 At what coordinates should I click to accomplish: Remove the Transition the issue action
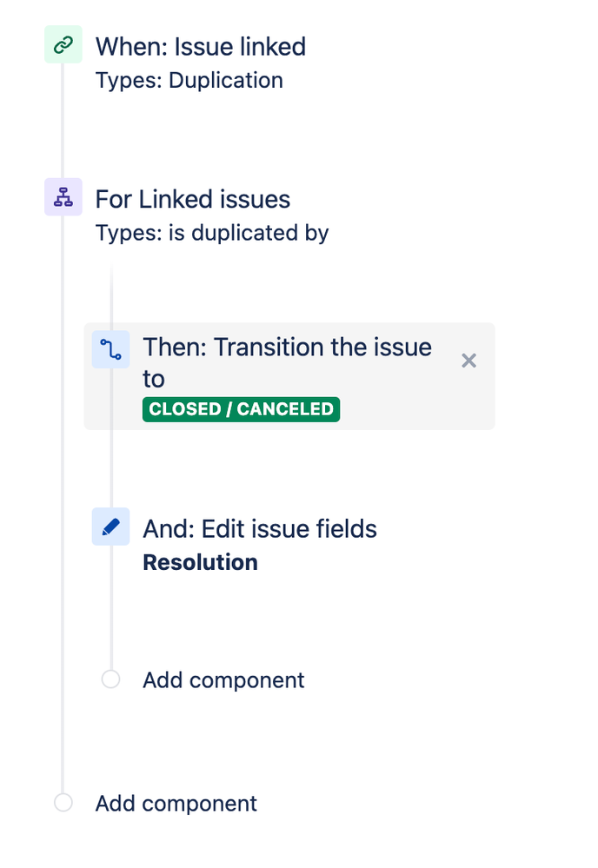tap(469, 361)
